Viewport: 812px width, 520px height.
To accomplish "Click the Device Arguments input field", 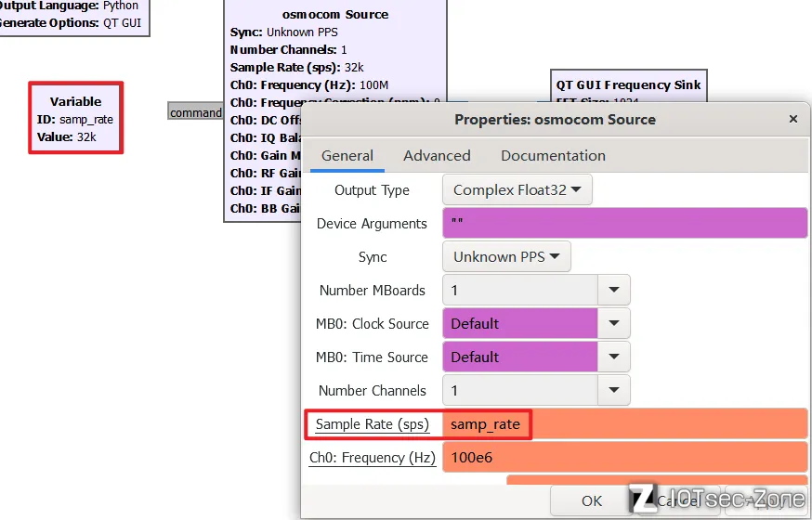I will coord(624,224).
